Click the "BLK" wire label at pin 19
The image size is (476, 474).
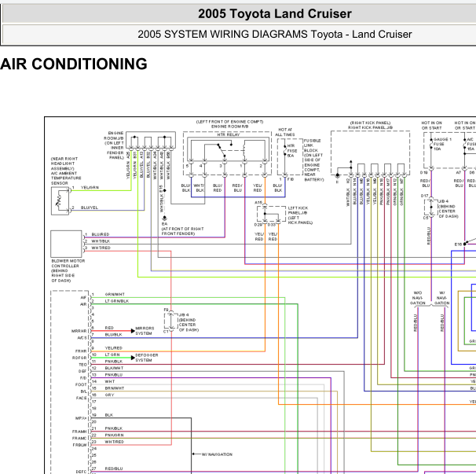click(109, 415)
